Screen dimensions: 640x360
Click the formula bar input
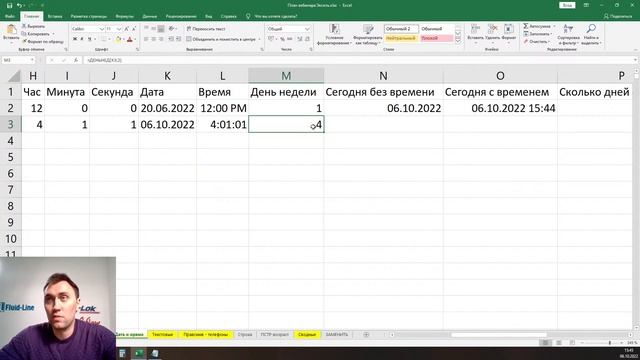(x=359, y=60)
